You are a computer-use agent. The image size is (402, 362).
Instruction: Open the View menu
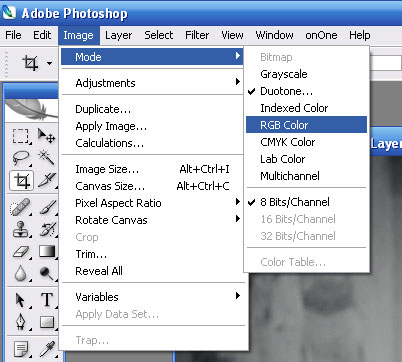point(232,35)
